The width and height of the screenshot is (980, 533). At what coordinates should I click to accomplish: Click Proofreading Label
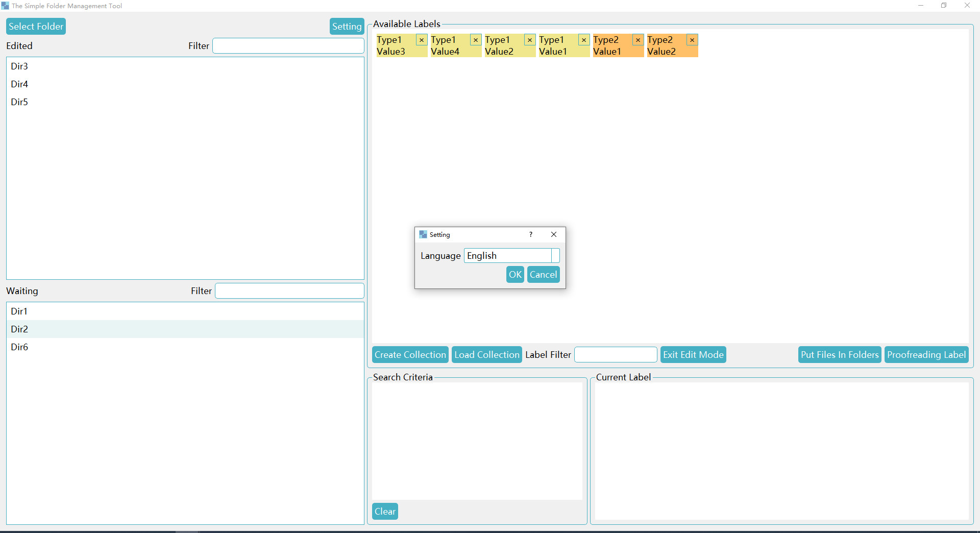tap(926, 354)
